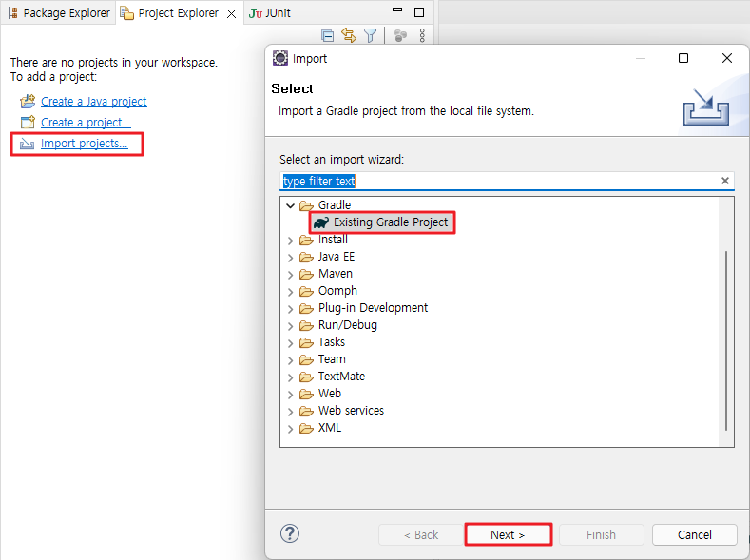The height and width of the screenshot is (560, 750).
Task: Expand the Web category
Action: 290,395
